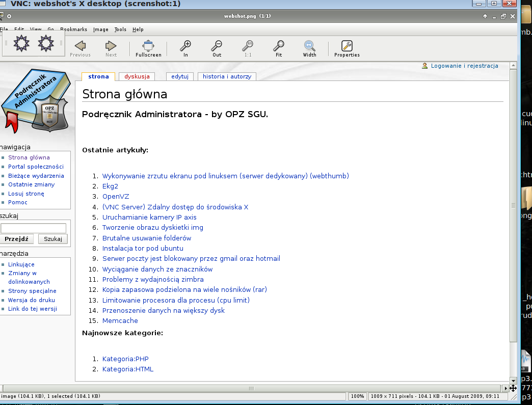Click the 100% zoom status field

[357, 396]
